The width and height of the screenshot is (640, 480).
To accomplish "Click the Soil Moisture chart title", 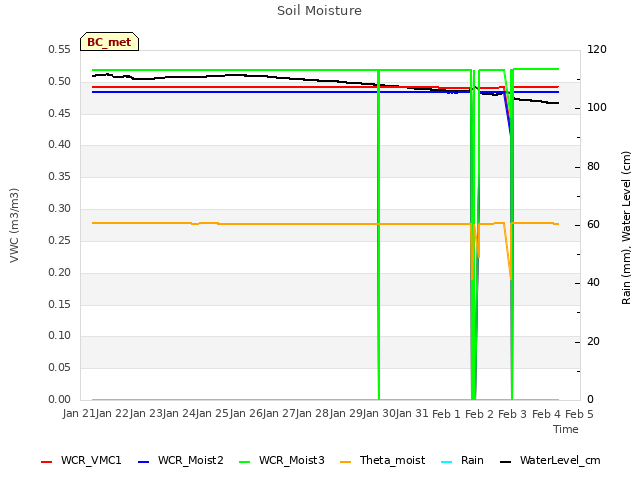I will coord(319,11).
